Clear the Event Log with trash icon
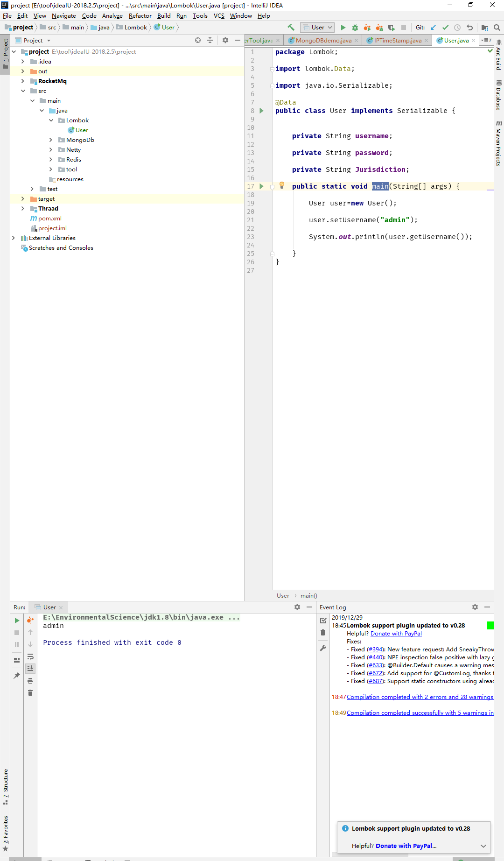The height and width of the screenshot is (861, 504). pos(323,633)
